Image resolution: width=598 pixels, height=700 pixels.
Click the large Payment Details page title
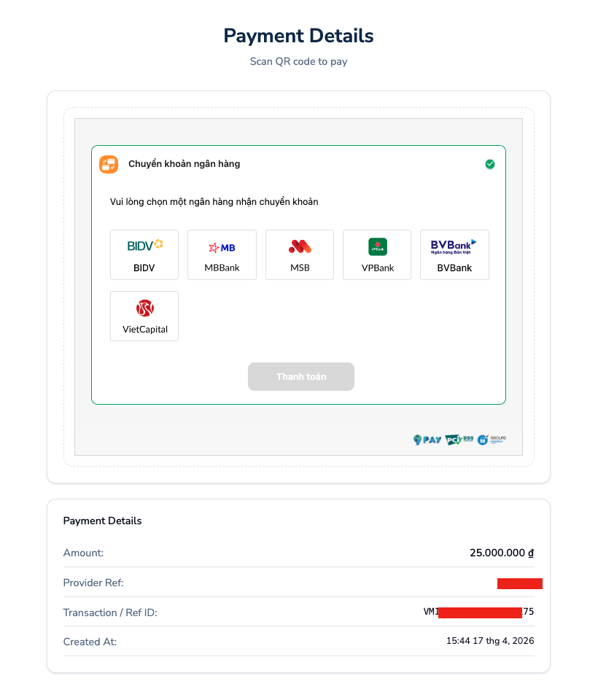(x=298, y=36)
